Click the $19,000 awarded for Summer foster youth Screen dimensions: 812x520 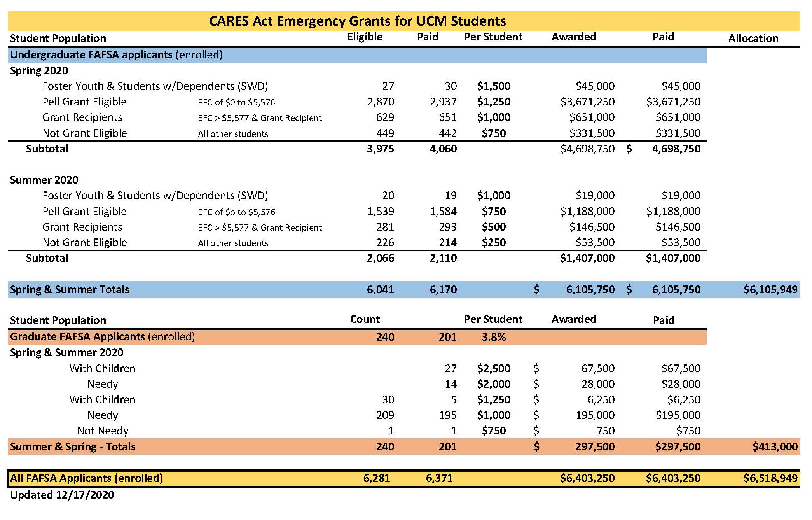(x=595, y=196)
